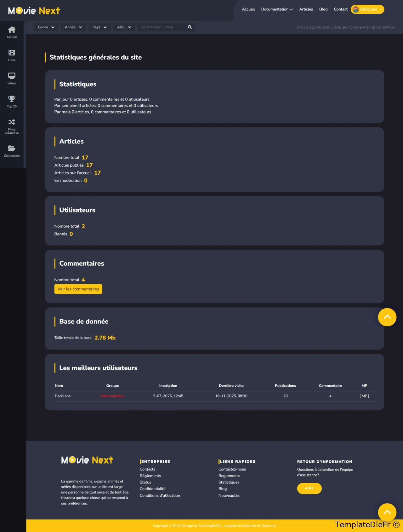Open the Année filter dropdown

coord(73,27)
